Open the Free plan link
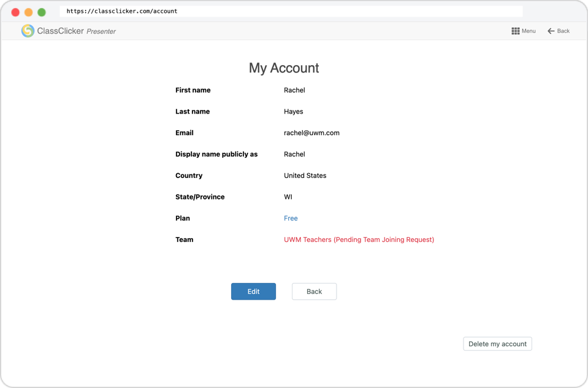This screenshot has height=388, width=588. pos(291,218)
